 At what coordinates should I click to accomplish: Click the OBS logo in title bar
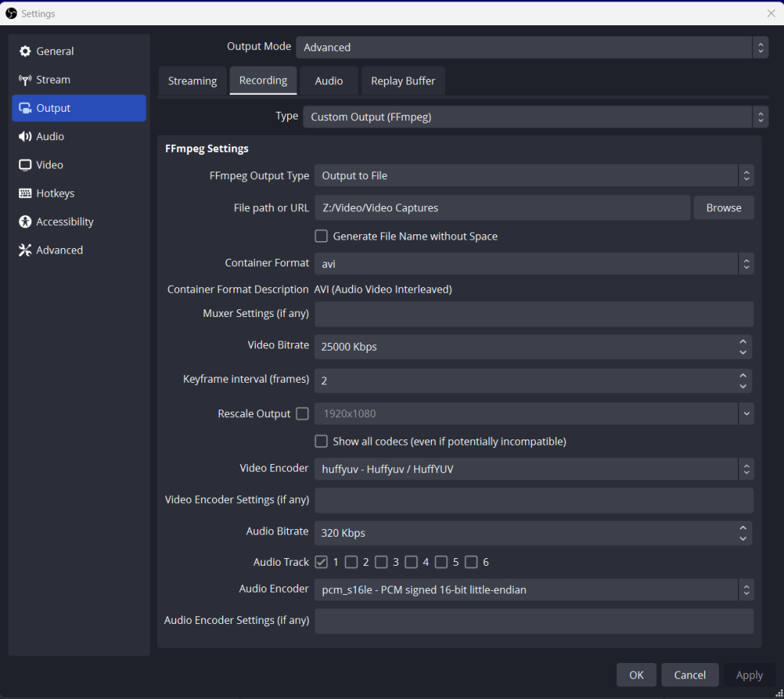tap(11, 13)
